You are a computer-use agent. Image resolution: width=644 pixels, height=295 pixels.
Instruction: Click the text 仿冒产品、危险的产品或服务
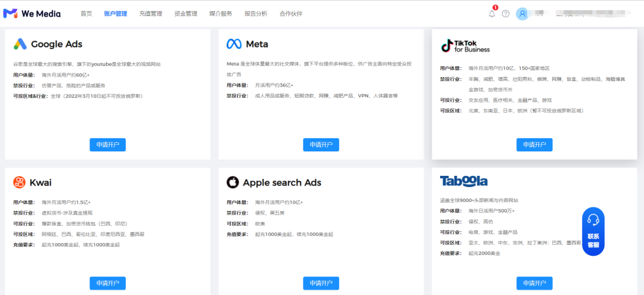(73, 85)
